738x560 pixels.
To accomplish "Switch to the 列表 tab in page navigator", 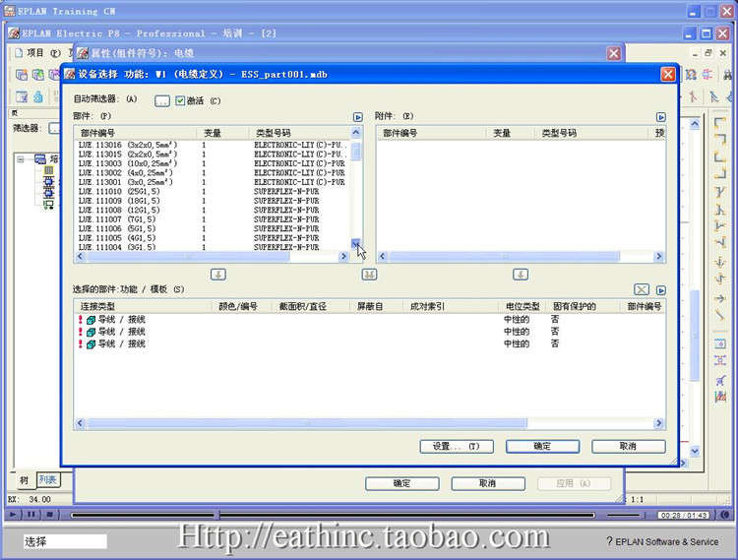I will tap(47, 479).
